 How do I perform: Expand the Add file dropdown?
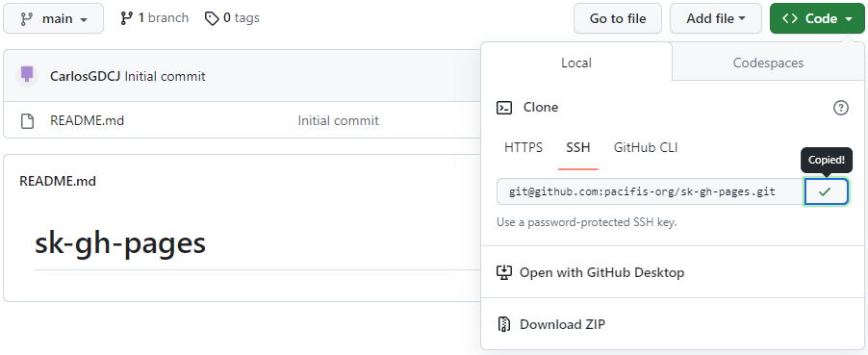tap(716, 18)
